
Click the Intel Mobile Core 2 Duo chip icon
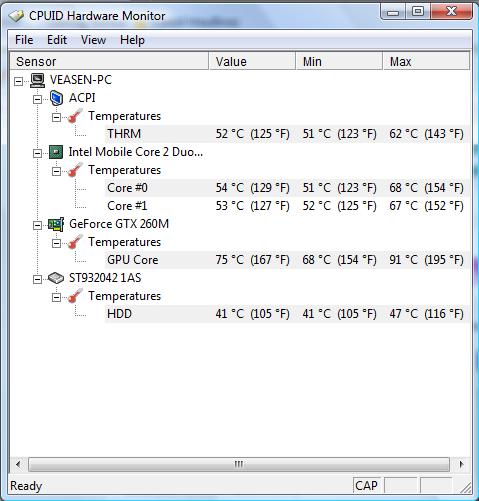pos(56,152)
